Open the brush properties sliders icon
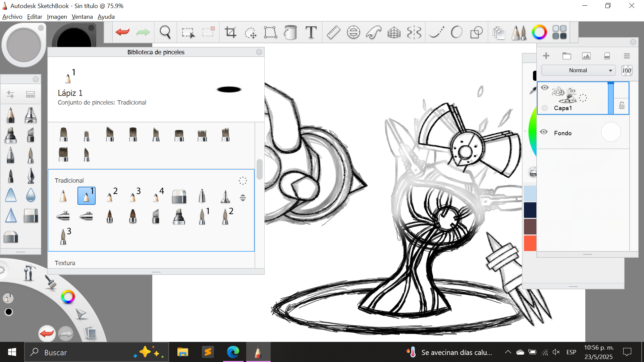This screenshot has width=644, height=362. 10,95
